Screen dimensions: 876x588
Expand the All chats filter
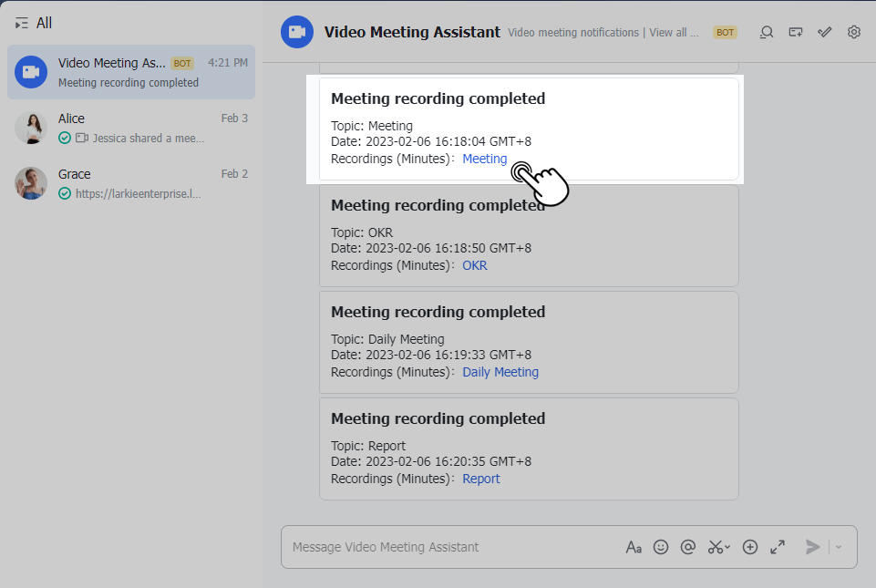pos(34,23)
